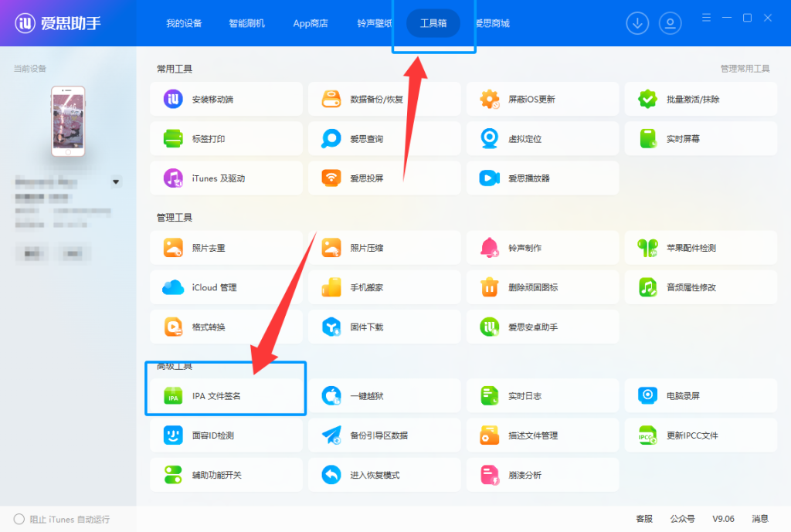
Task: Open iTunes 及驱动 tool
Action: tap(226, 178)
